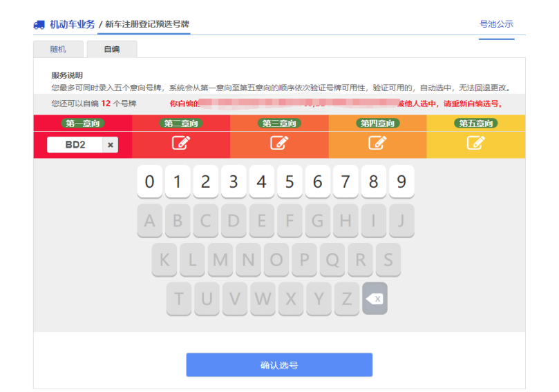
Task: Tap letter key J
Action: [401, 221]
